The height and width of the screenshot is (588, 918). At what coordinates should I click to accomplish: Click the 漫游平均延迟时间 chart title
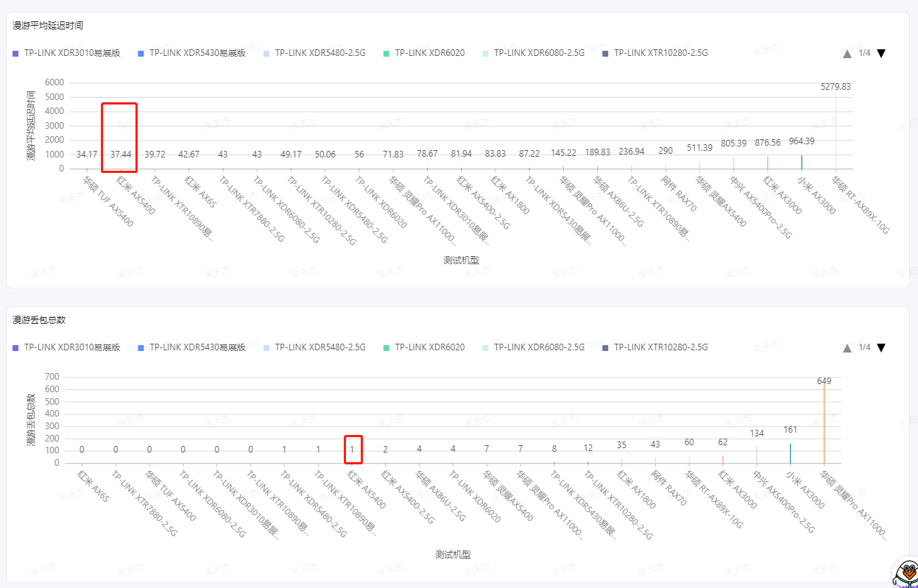(48, 26)
